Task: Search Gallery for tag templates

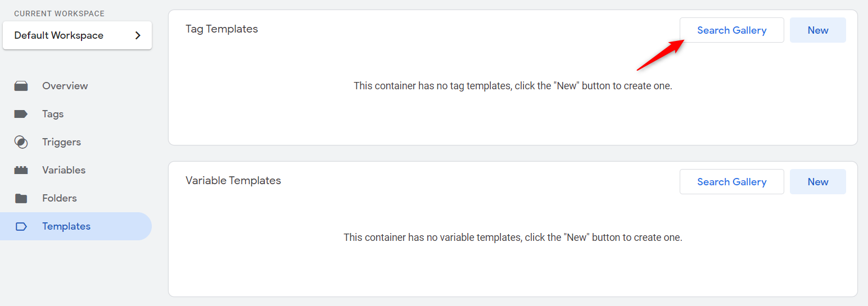Action: pos(731,30)
